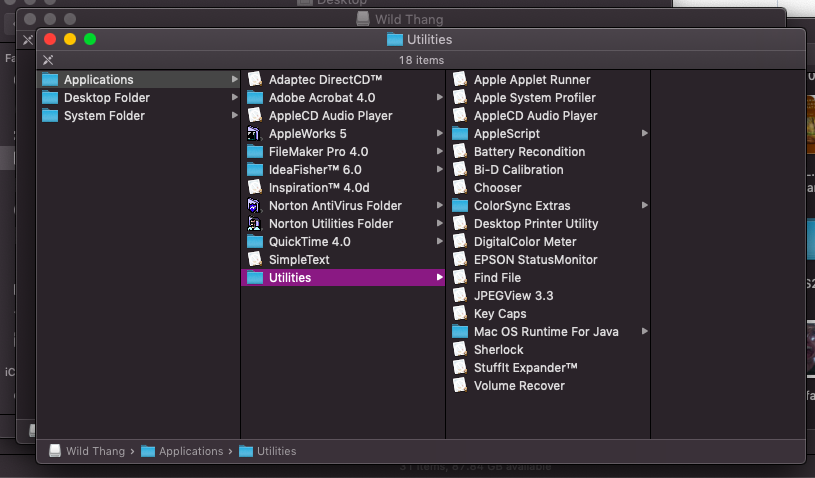Expand the AppleScript folder arrow

pyautogui.click(x=645, y=134)
